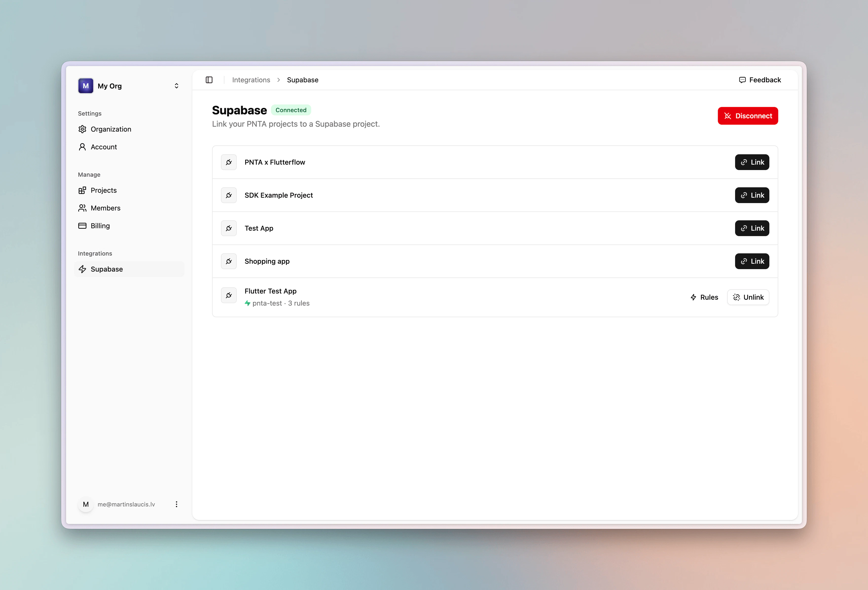
Task: Click the 'Link your PNTA projects' description
Action: pyautogui.click(x=296, y=124)
